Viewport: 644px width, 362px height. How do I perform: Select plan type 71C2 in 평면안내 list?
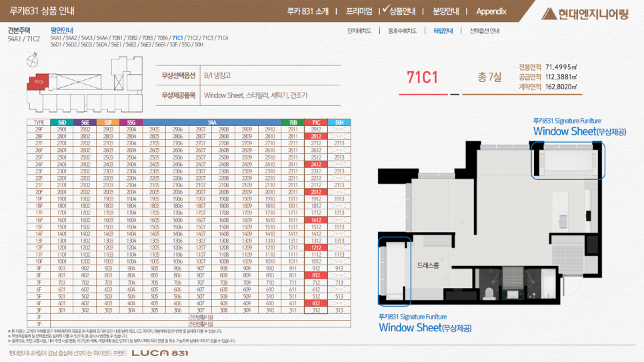point(192,38)
